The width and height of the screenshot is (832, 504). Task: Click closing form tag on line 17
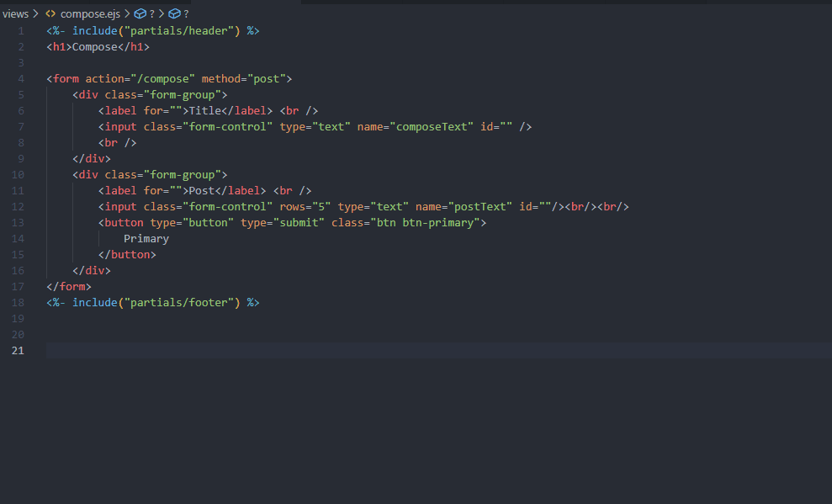tap(69, 286)
